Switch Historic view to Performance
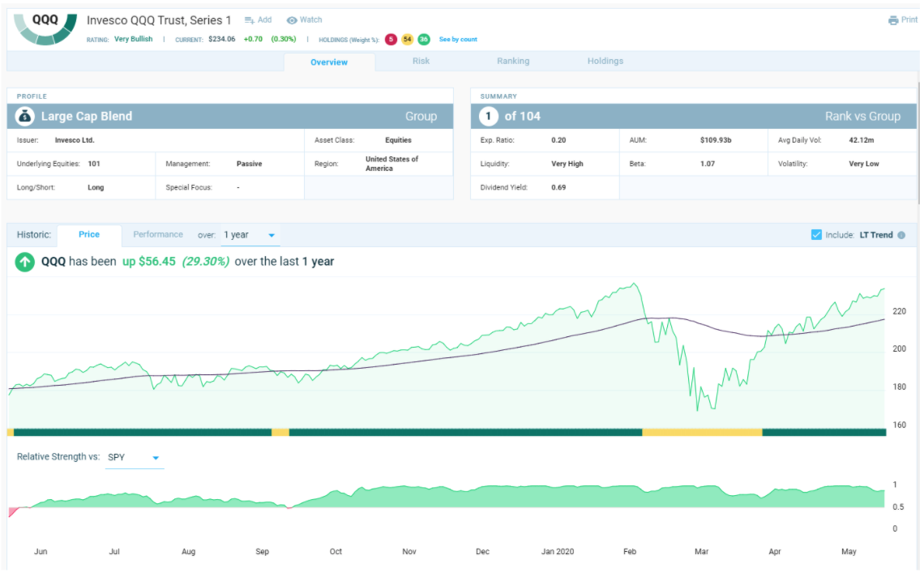The height and width of the screenshot is (581, 924). click(158, 234)
